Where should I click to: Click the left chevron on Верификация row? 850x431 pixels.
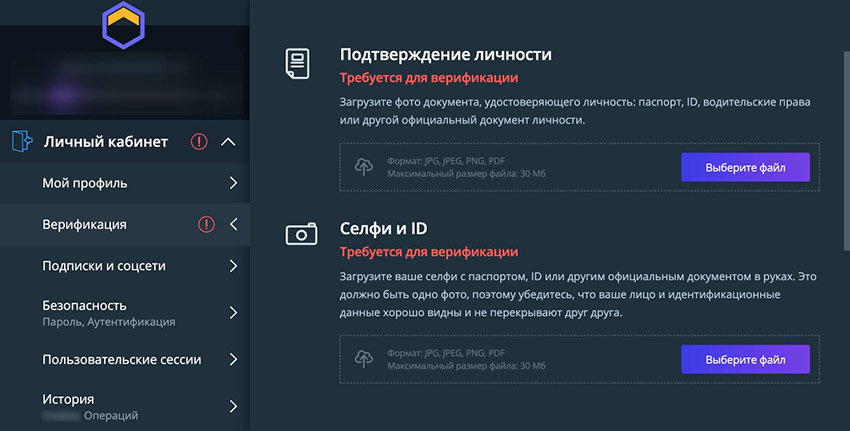pyautogui.click(x=234, y=224)
